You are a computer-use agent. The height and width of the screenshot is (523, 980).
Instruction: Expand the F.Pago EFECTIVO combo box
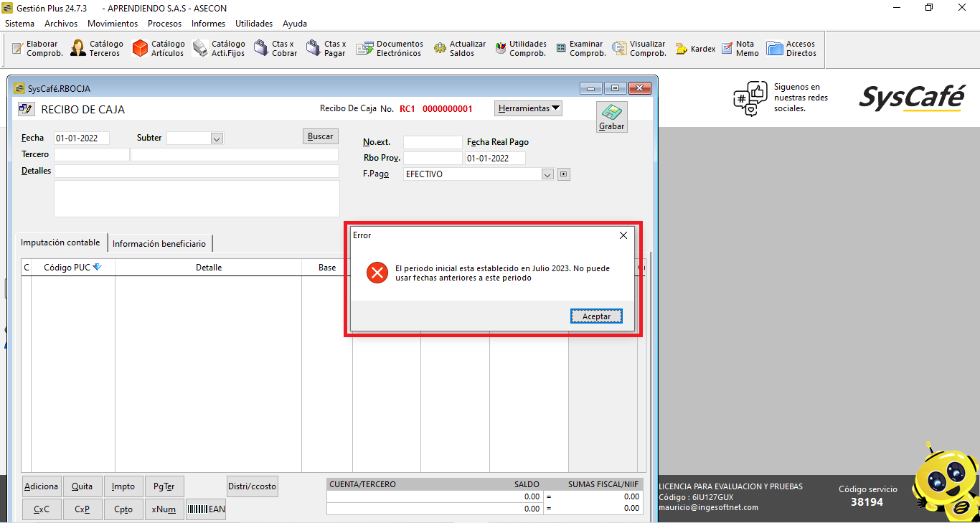(547, 174)
